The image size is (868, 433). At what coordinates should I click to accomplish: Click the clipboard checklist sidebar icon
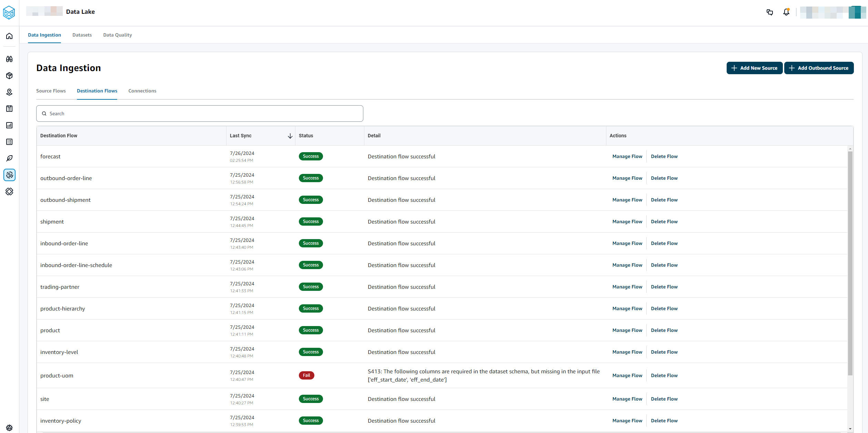pyautogui.click(x=9, y=109)
